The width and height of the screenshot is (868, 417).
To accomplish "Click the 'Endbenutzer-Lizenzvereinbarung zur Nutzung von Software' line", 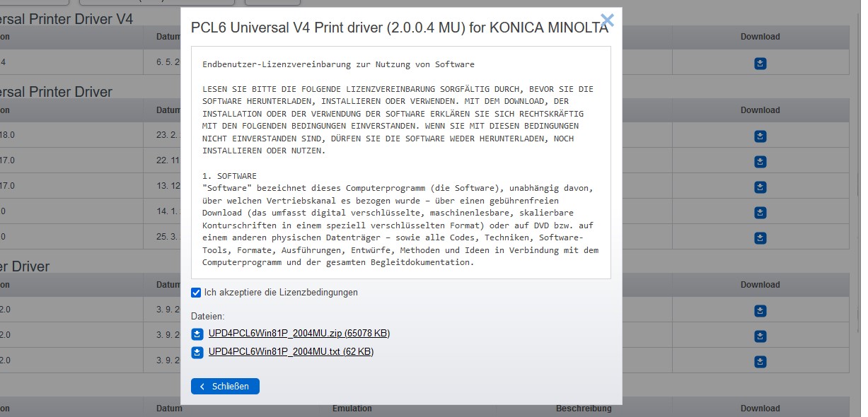I will (x=338, y=64).
